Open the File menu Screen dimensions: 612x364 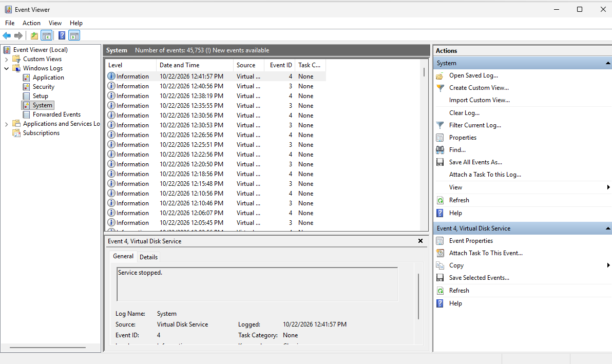(x=10, y=23)
